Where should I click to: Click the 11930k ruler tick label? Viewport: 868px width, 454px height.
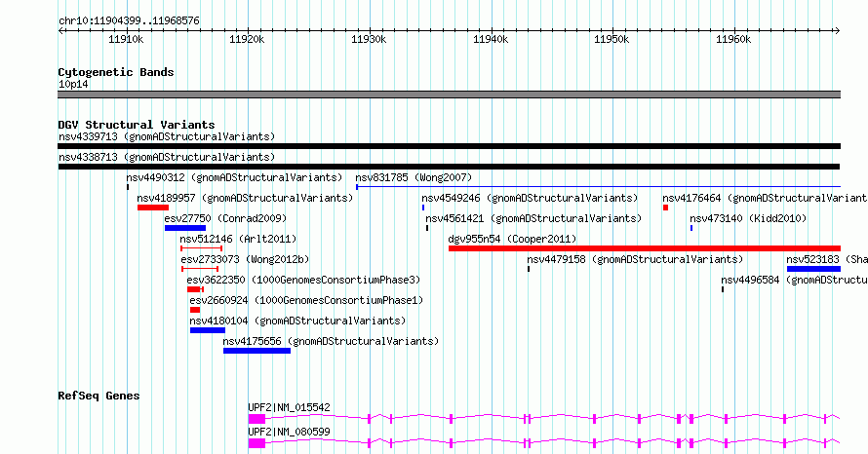pos(369,39)
